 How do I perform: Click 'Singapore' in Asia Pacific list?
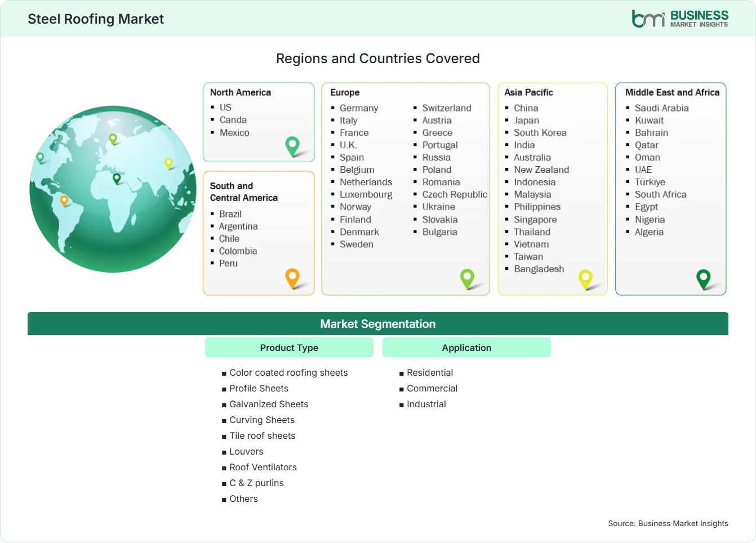tap(535, 220)
